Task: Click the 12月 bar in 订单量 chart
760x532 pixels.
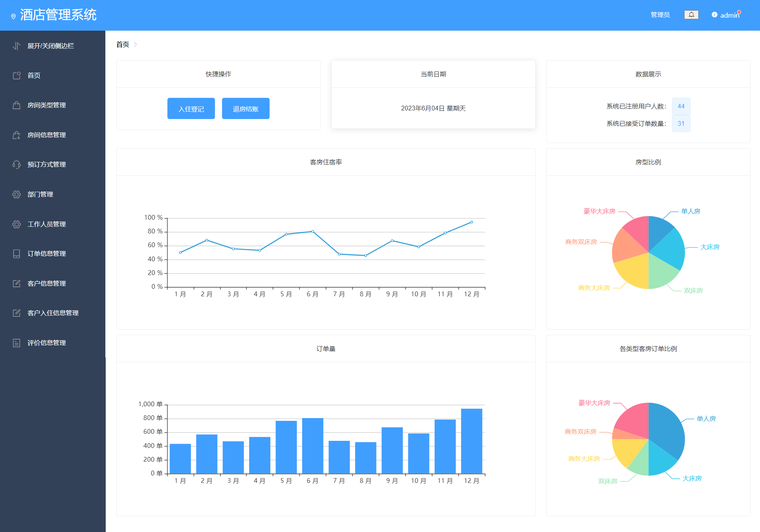Action: 471,441
